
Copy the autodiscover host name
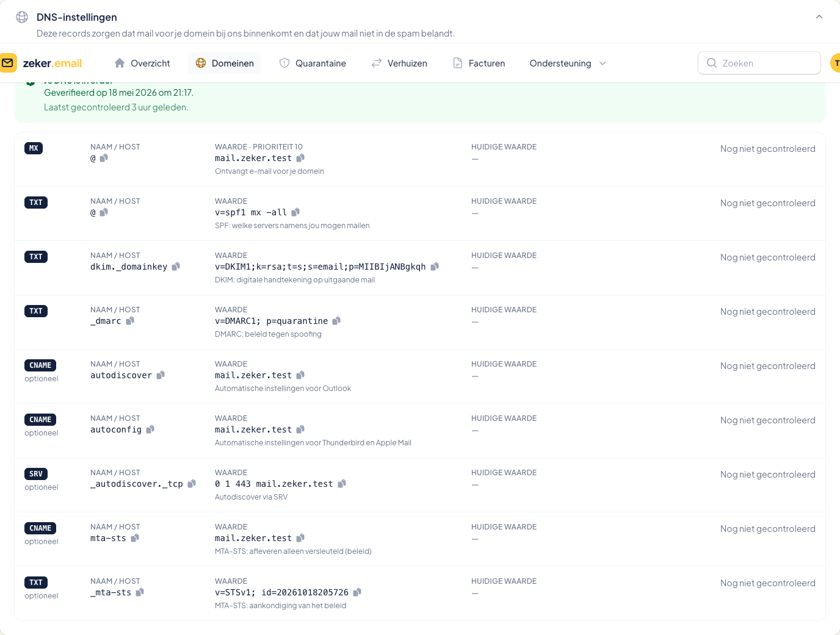[161, 375]
